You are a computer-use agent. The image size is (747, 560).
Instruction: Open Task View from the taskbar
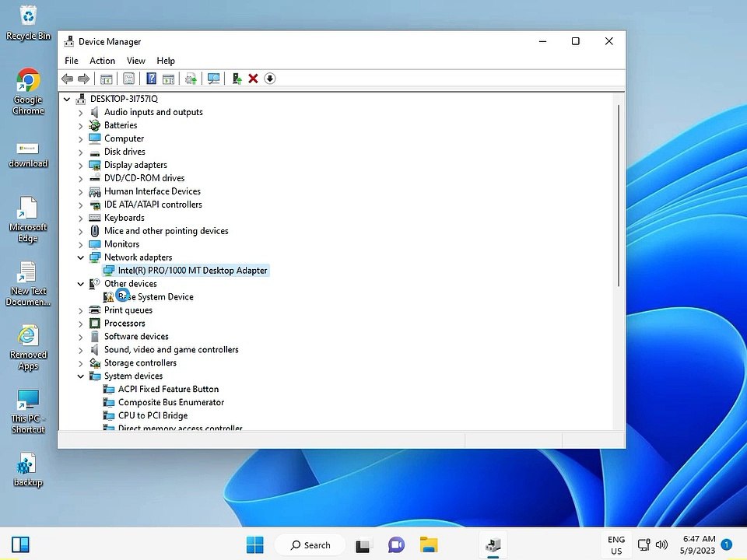pyautogui.click(x=363, y=544)
